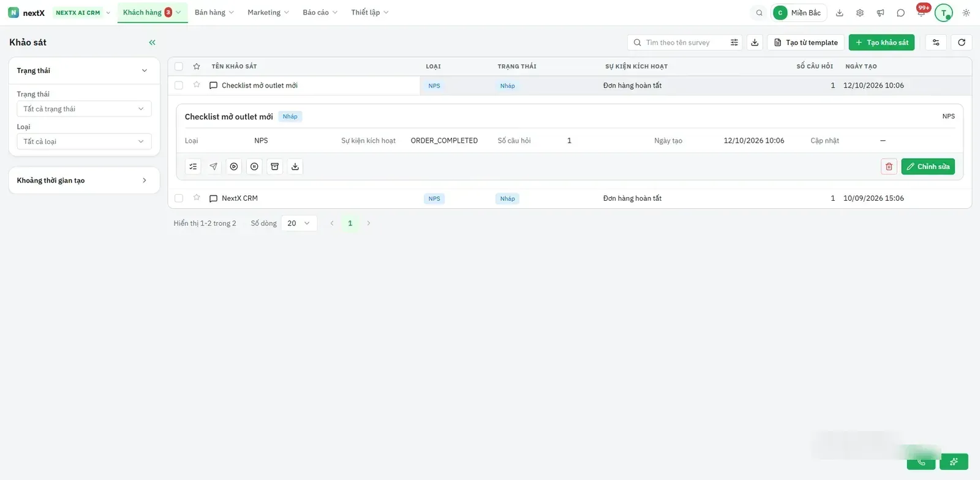Open the Tất cả loại dropdown
980x480 pixels.
click(x=84, y=141)
